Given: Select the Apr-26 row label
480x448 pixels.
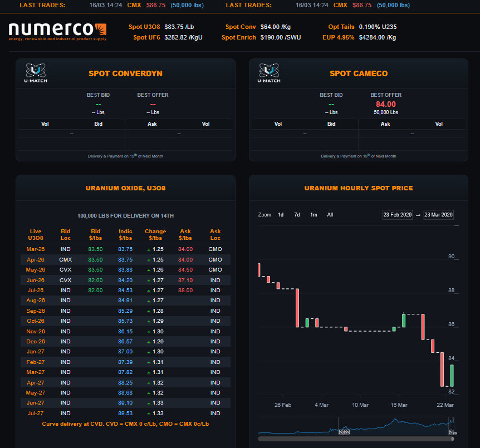Looking at the screenshot, I should tap(36, 259).
